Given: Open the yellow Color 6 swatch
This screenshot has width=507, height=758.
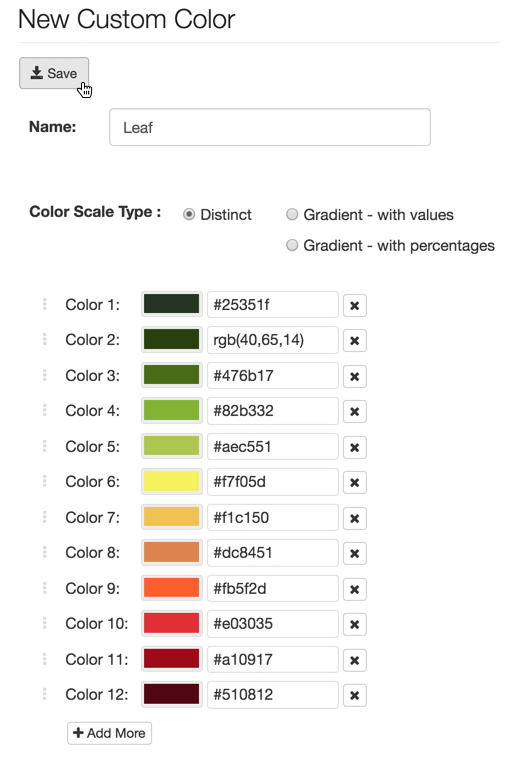Looking at the screenshot, I should (x=172, y=481).
